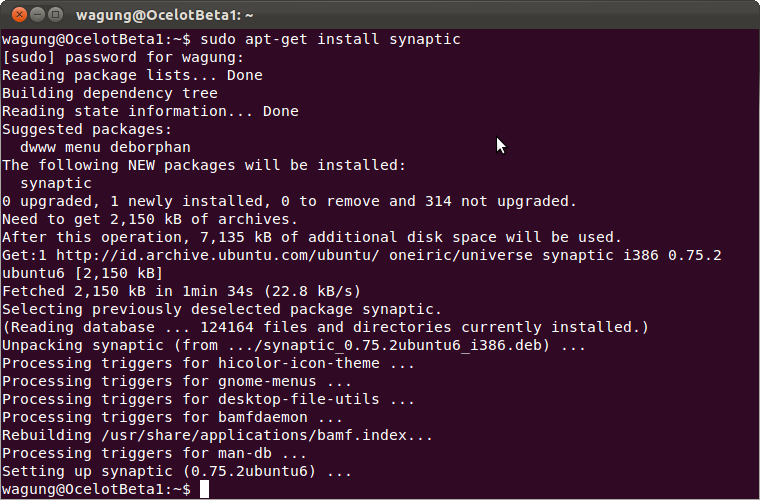Click the 'Processing triggers for gnome-menus' line
This screenshot has height=500, width=760.
(x=177, y=381)
